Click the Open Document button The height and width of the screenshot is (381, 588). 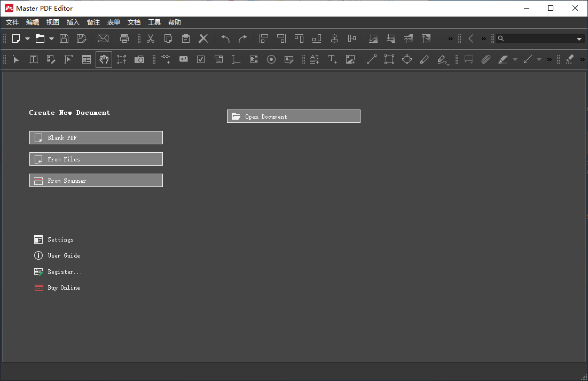(294, 116)
